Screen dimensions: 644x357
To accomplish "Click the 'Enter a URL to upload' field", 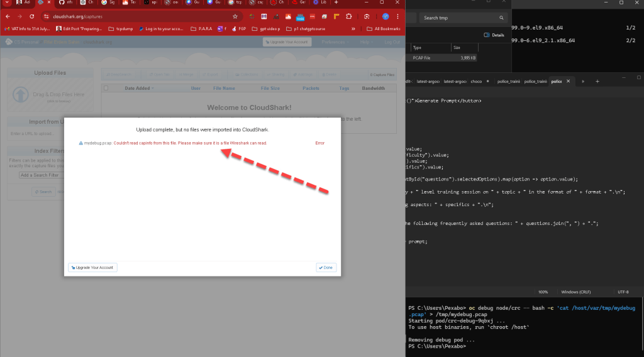I will [37, 134].
